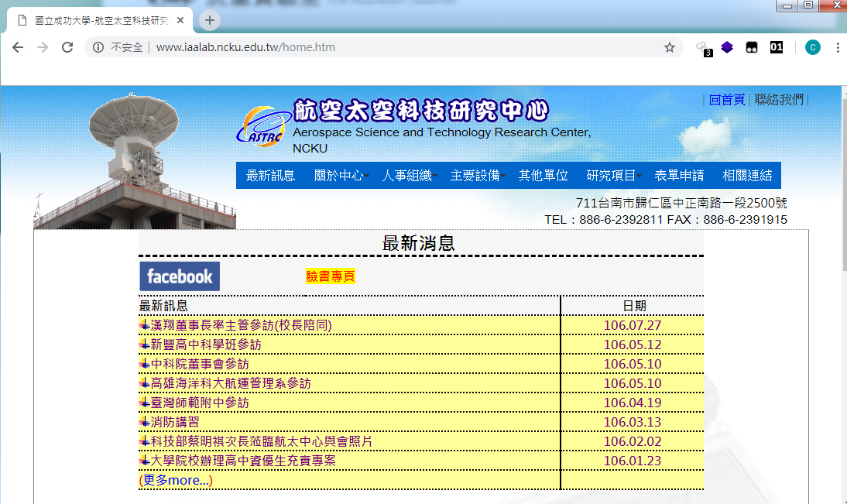
Task: Click the date 106.05.12
Action: [632, 345]
